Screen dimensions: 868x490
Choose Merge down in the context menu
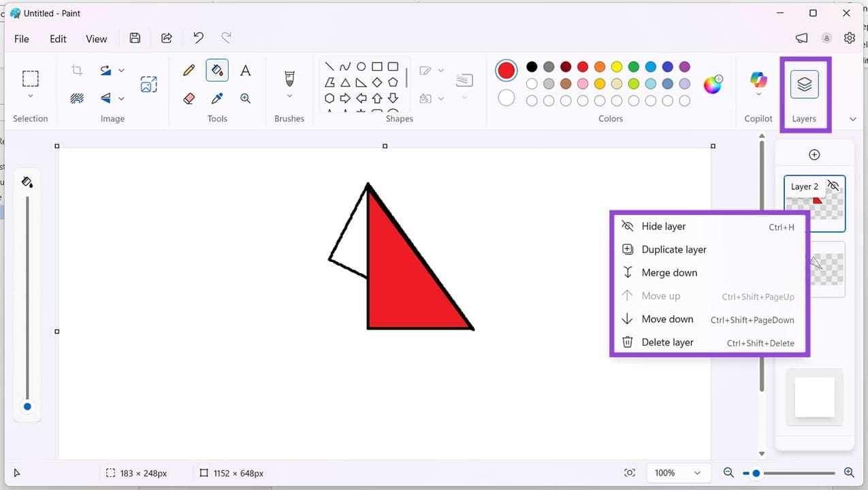[x=669, y=272]
